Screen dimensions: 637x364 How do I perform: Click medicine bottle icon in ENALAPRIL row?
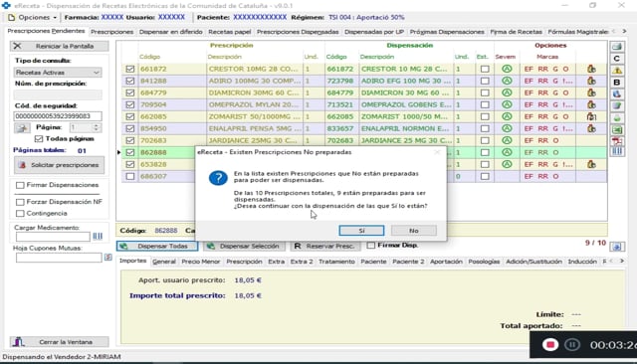[591, 128]
